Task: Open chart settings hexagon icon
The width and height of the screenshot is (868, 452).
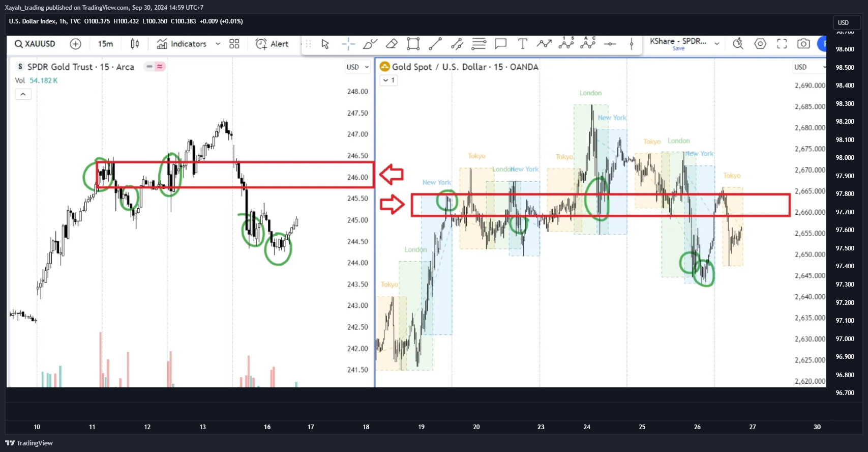Action: [x=760, y=44]
